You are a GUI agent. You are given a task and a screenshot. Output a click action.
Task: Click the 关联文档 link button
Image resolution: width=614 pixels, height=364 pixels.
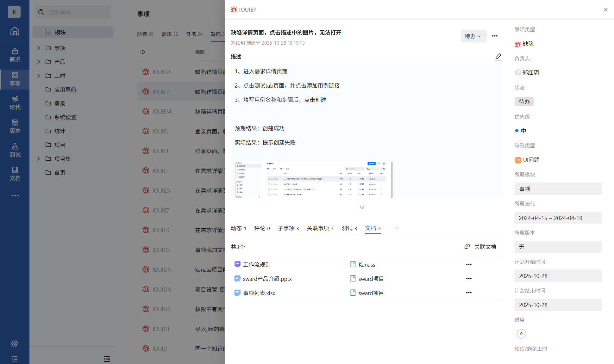[x=480, y=247]
